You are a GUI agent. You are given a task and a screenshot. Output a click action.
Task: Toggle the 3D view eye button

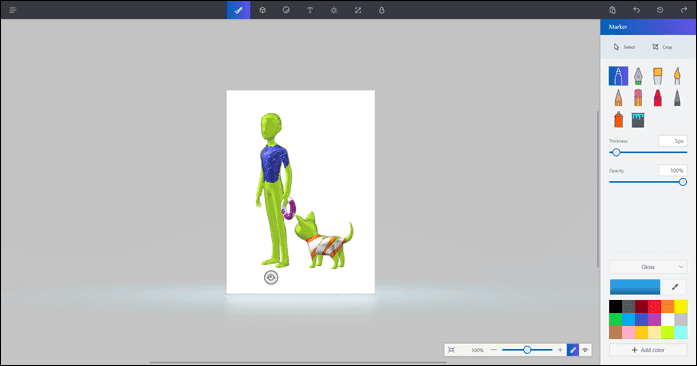pyautogui.click(x=585, y=350)
